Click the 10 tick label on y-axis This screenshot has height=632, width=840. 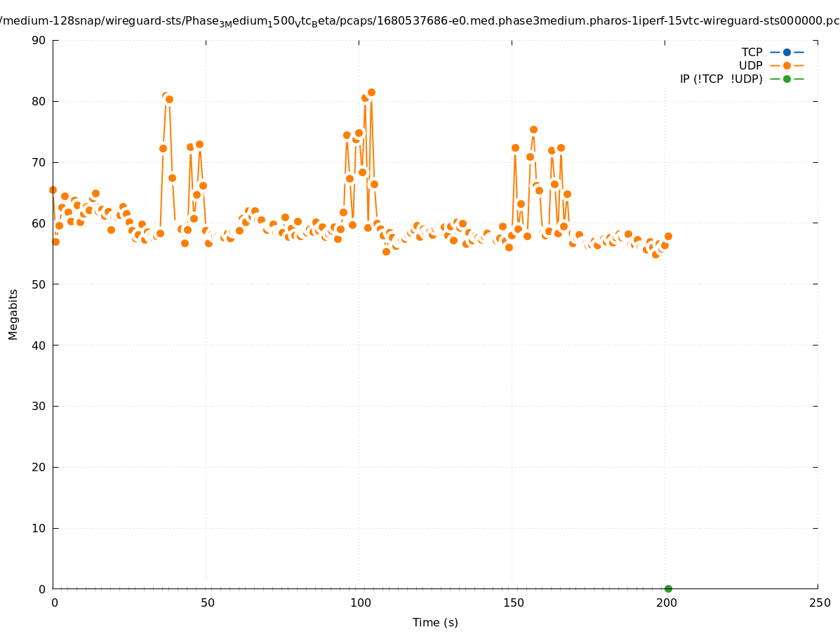(39, 528)
